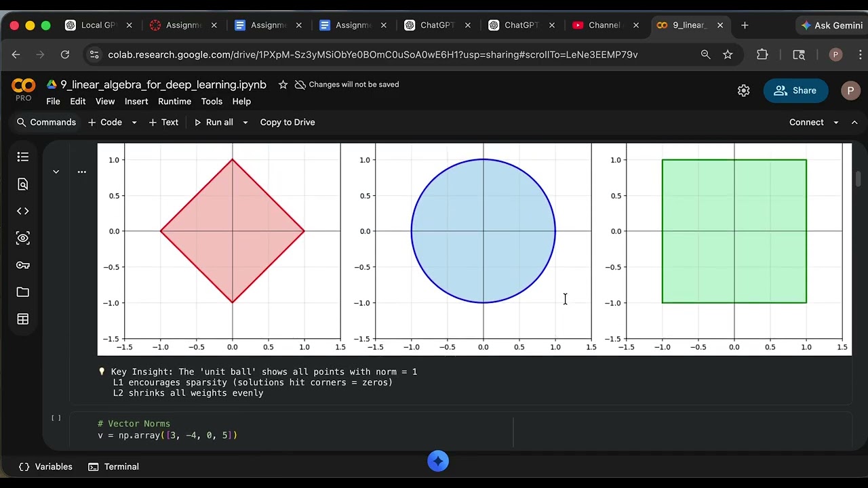Click the Gemini sparkle button at bottom
The height and width of the screenshot is (488, 868).
(438, 462)
